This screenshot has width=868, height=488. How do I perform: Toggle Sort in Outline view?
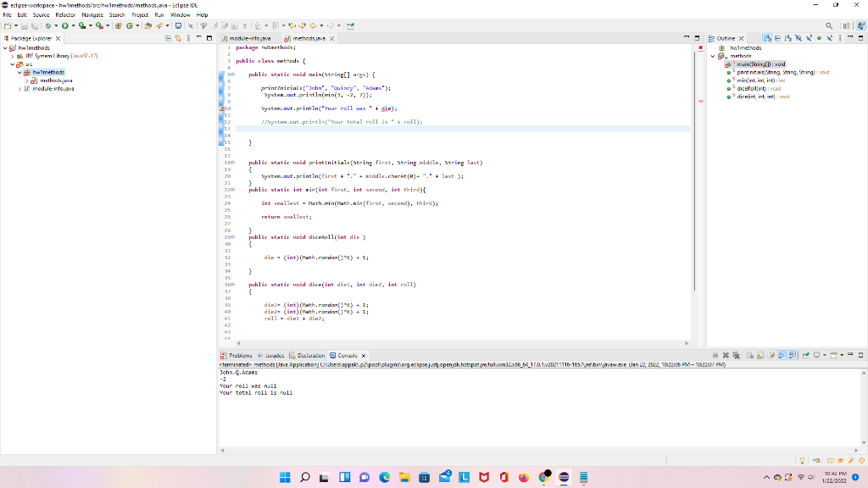click(x=787, y=38)
